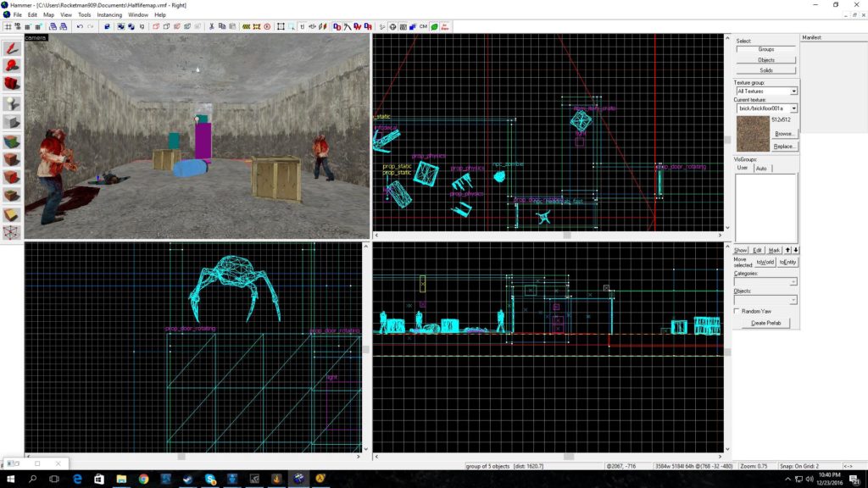Image resolution: width=868 pixels, height=488 pixels.
Task: Toggle select-by-handles box icon
Action: pos(281,26)
